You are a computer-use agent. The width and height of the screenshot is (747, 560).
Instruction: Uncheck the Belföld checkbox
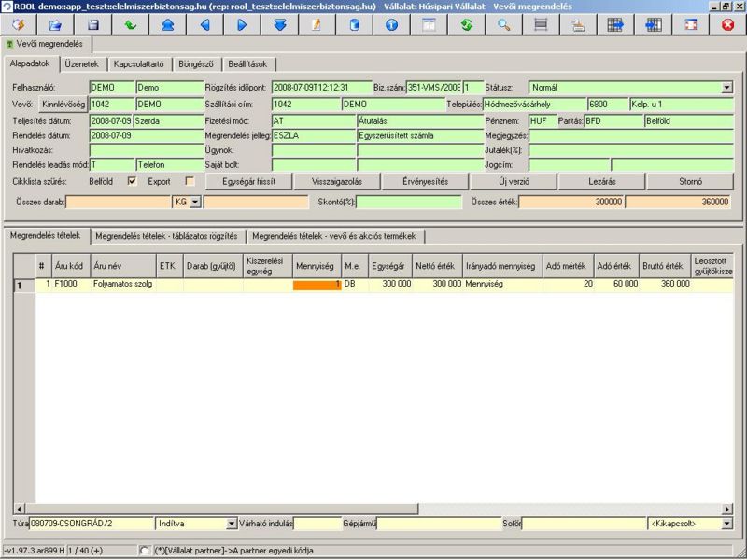coord(132,181)
